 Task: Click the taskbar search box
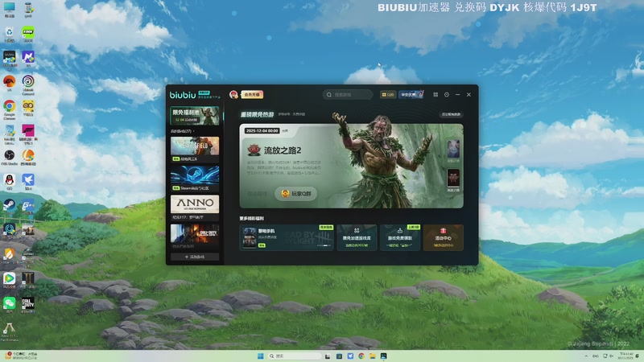[294, 356]
